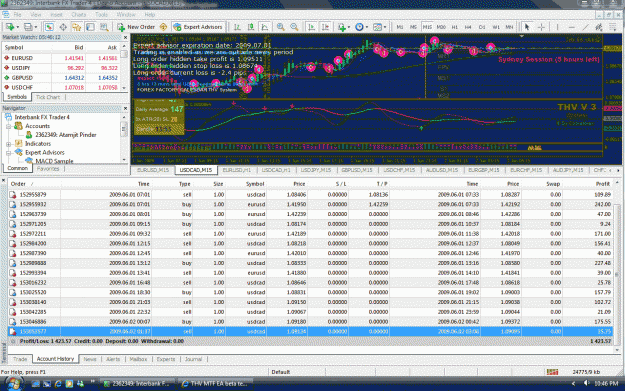Select the Crosshair tool

pyautogui.click(x=541, y=27)
